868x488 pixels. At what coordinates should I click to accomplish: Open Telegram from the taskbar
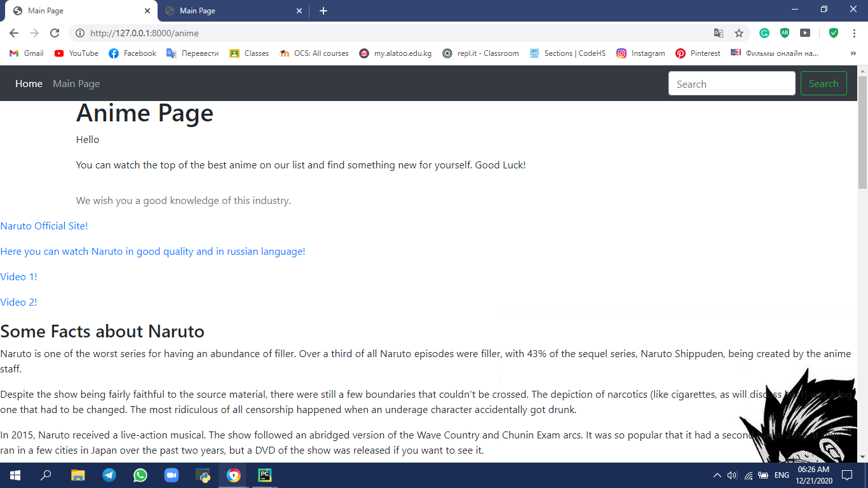point(109,475)
